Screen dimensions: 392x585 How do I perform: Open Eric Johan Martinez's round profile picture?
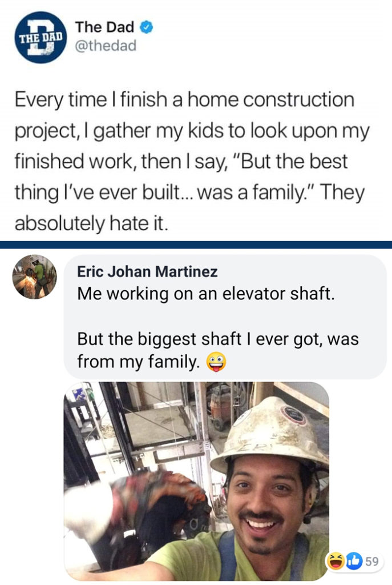(34, 277)
